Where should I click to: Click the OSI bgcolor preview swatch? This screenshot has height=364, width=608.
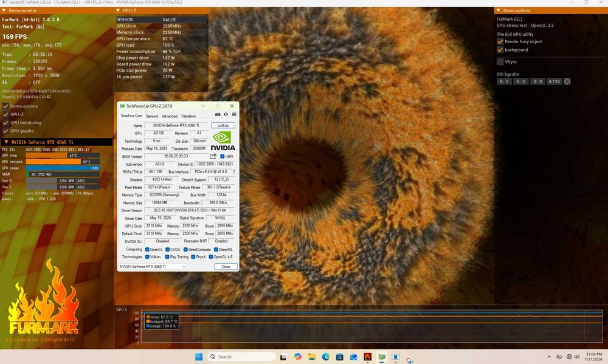coord(567,81)
